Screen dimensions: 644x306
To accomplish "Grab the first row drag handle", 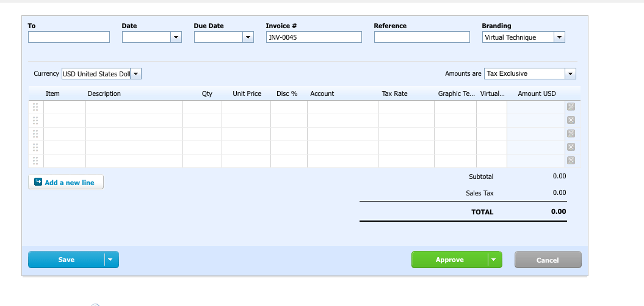I will [x=35, y=107].
